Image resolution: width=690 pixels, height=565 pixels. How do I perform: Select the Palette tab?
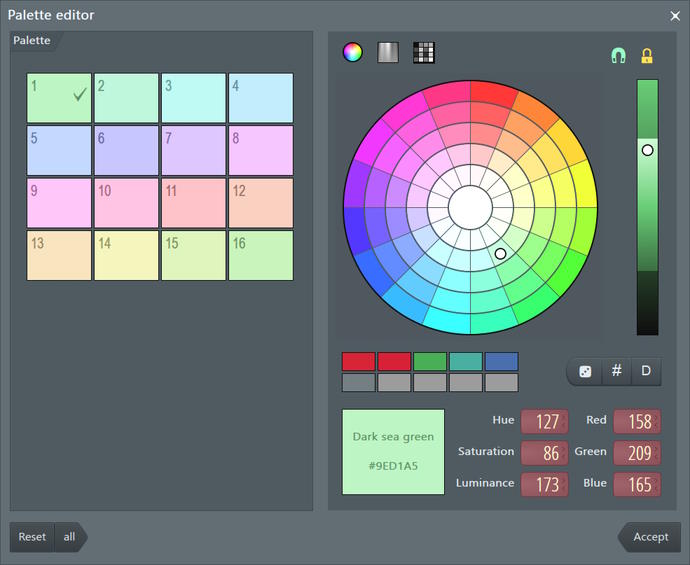(x=32, y=41)
